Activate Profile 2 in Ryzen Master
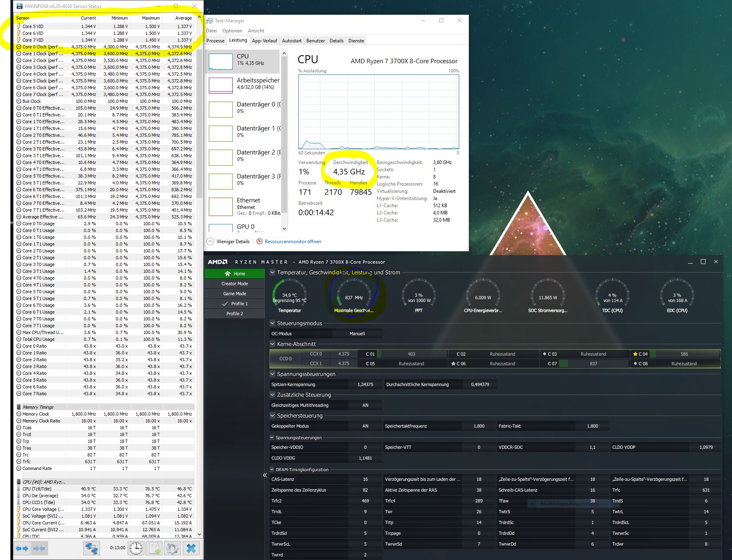This screenshot has width=732, height=560. (235, 314)
